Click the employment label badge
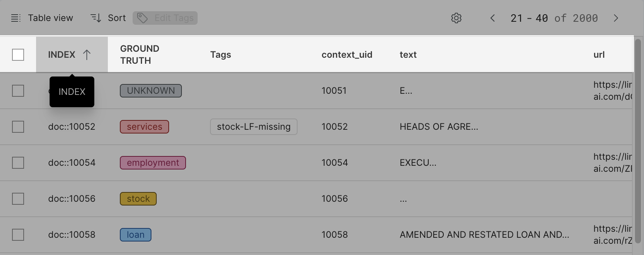Viewport: 644px width, 255px height. coord(153,163)
